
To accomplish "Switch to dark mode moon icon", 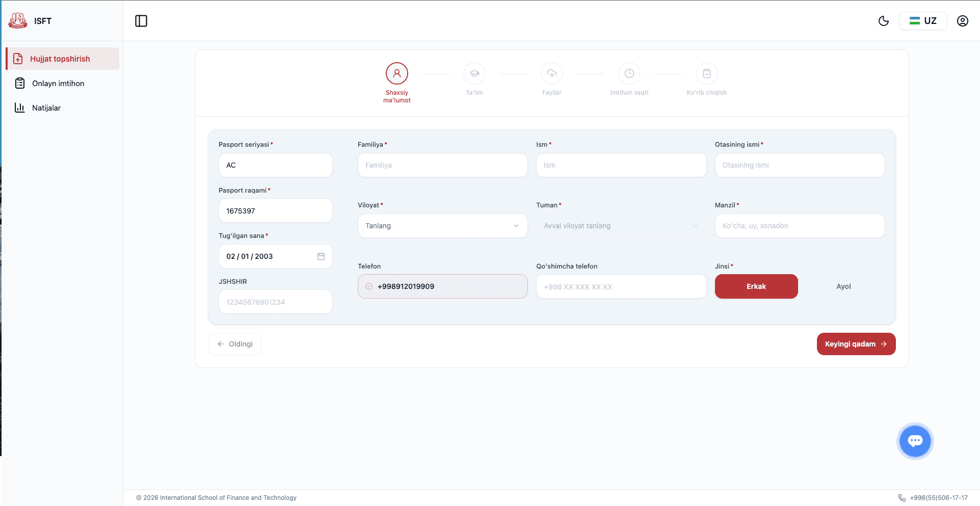I will click(884, 21).
